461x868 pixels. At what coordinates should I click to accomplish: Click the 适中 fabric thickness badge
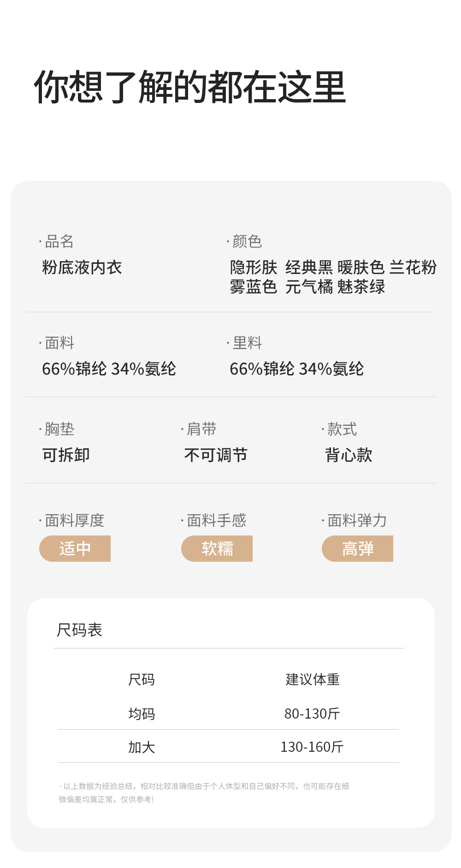pos(75,548)
